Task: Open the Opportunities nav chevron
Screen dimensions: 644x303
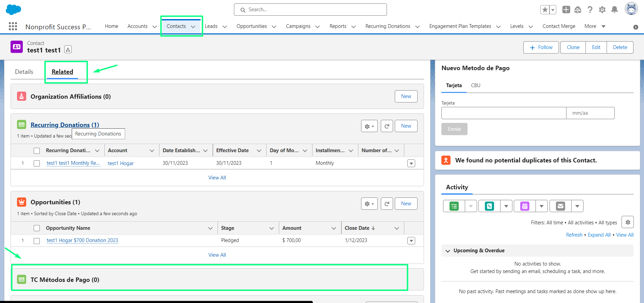Action: pos(274,27)
